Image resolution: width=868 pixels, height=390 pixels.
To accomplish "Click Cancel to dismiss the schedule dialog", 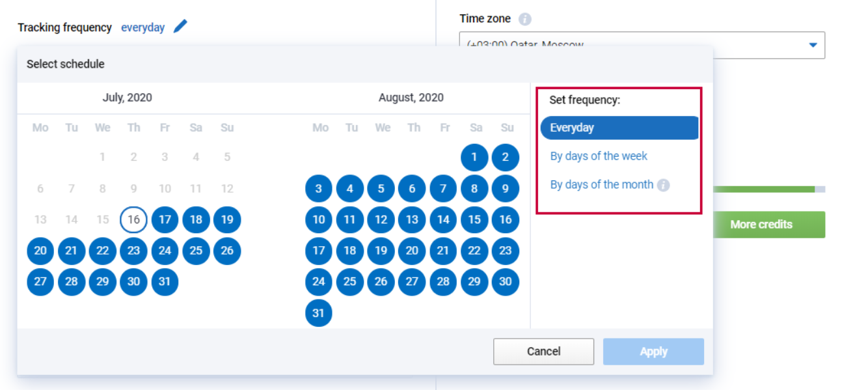I will pyautogui.click(x=543, y=351).
